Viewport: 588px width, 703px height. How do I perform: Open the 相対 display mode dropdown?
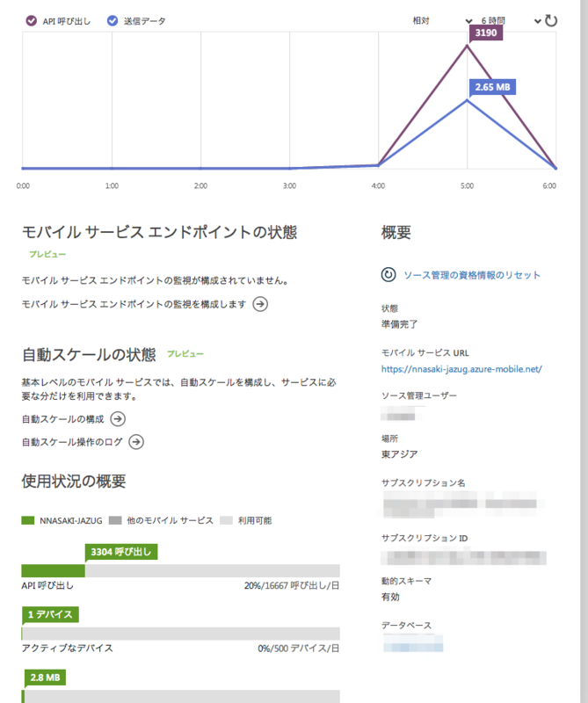point(442,20)
